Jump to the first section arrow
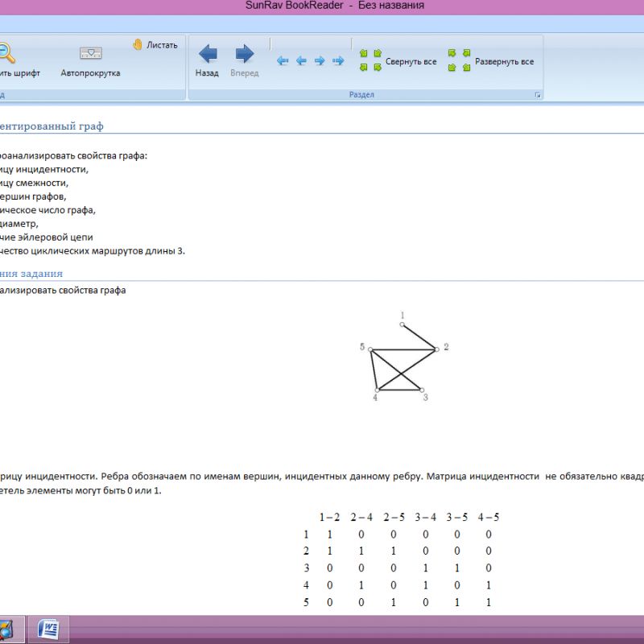Viewport: 644px width, 644px height. pos(283,61)
